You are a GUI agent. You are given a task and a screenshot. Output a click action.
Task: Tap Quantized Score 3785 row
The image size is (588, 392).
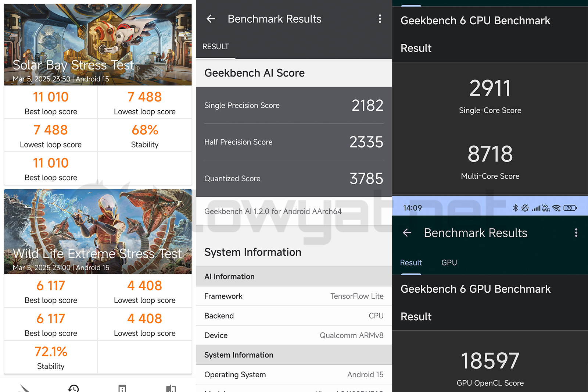(x=294, y=178)
